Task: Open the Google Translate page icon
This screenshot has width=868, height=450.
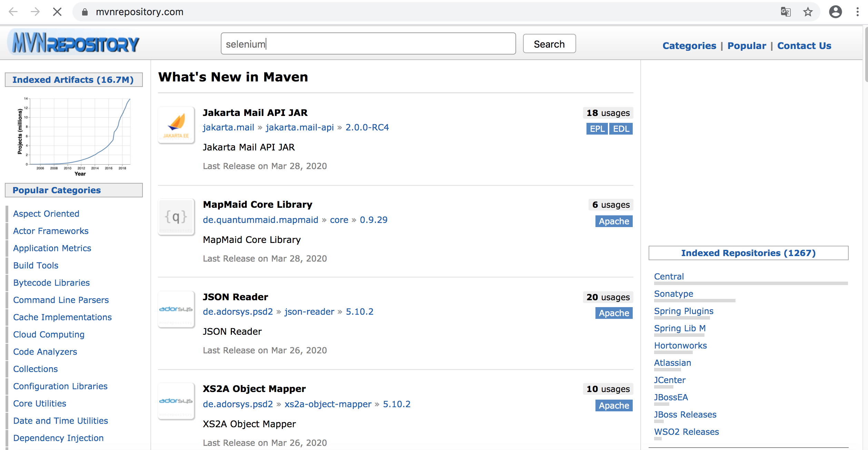Action: (x=786, y=12)
